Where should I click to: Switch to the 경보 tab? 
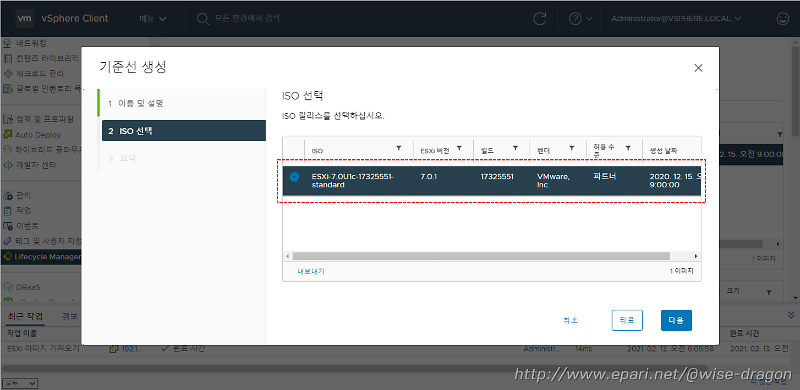[69, 316]
